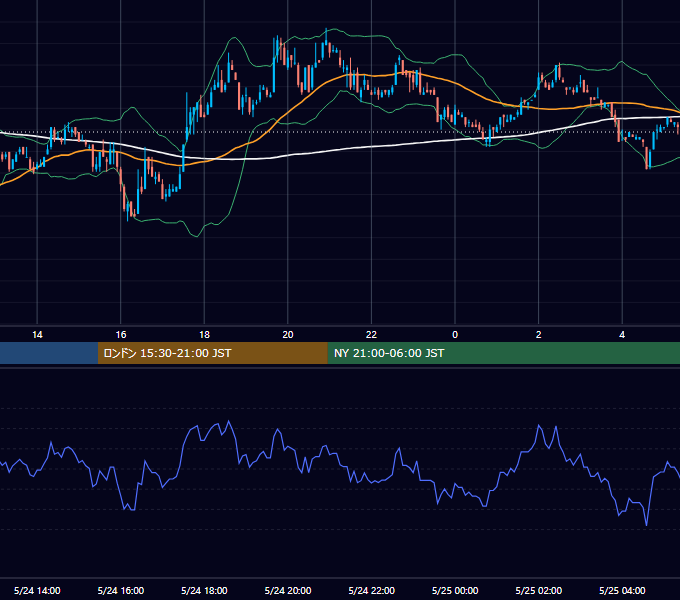Screen dimensions: 680x600
Task: Click the 14 hour axis label
Action: click(x=37, y=335)
